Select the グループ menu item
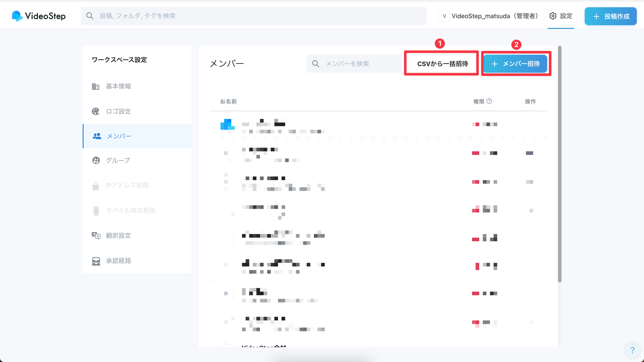Screen dimensions: 644x362 [118, 161]
